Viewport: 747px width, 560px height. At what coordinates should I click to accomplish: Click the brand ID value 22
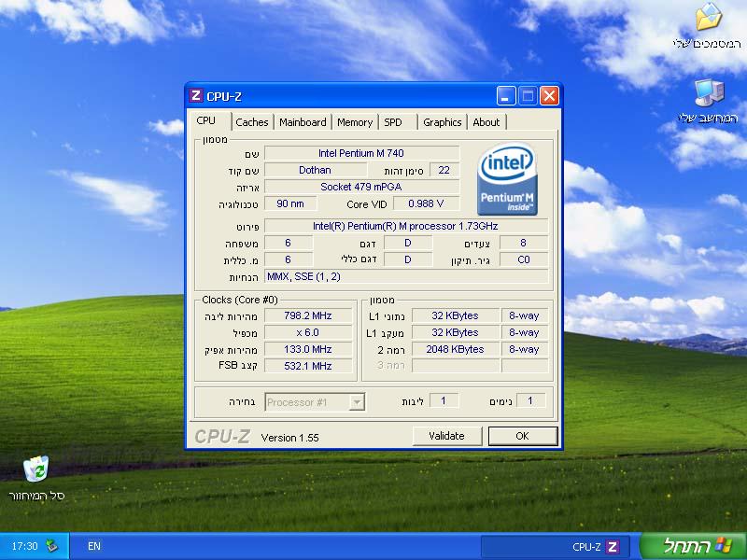[x=444, y=170]
